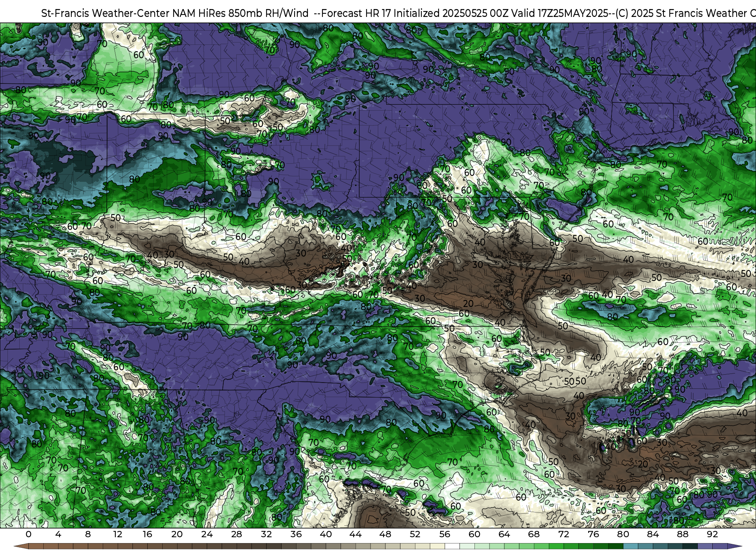
Task: Click colorbar label '36'
Action: [x=296, y=534]
